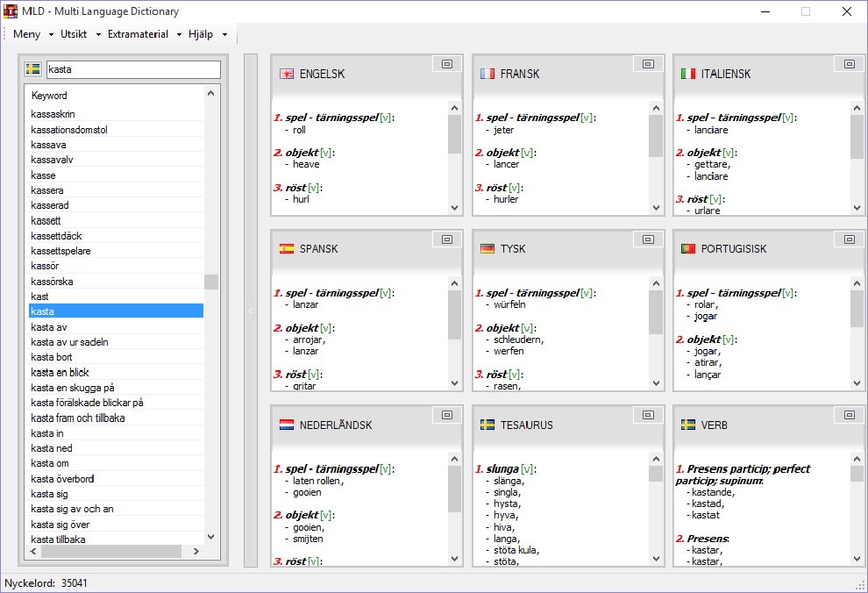
Task: Collapse the keyword sidebar with the arrow splitter
Action: point(250,311)
